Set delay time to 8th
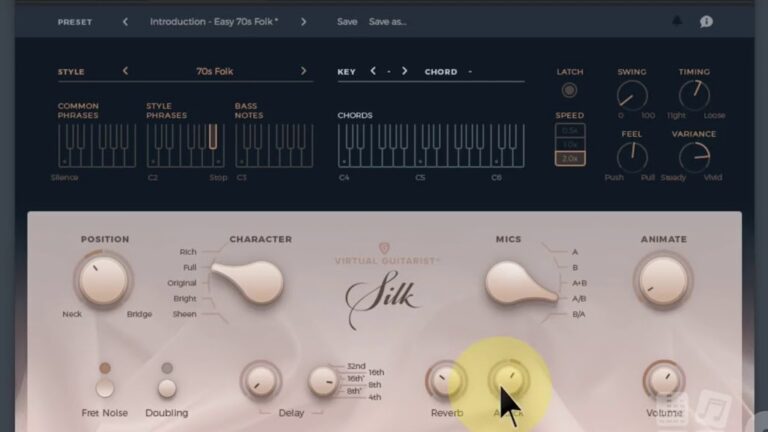Screen dimensions: 768x432 [375, 385]
